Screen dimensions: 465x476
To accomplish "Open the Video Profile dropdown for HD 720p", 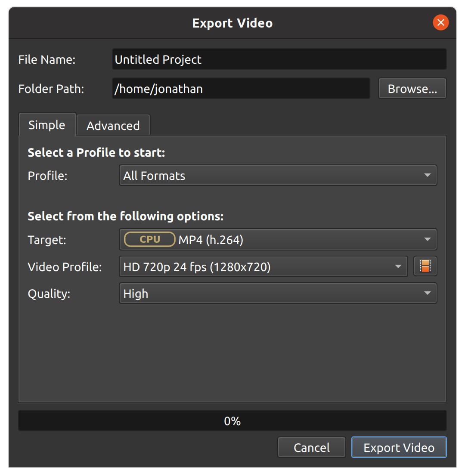I will coord(258,266).
